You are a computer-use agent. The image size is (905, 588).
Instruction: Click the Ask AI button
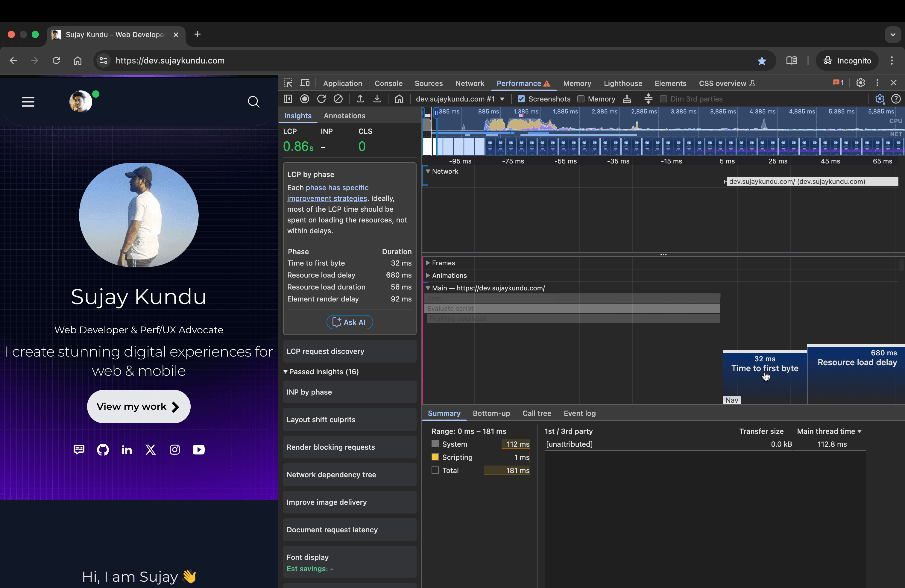(350, 322)
